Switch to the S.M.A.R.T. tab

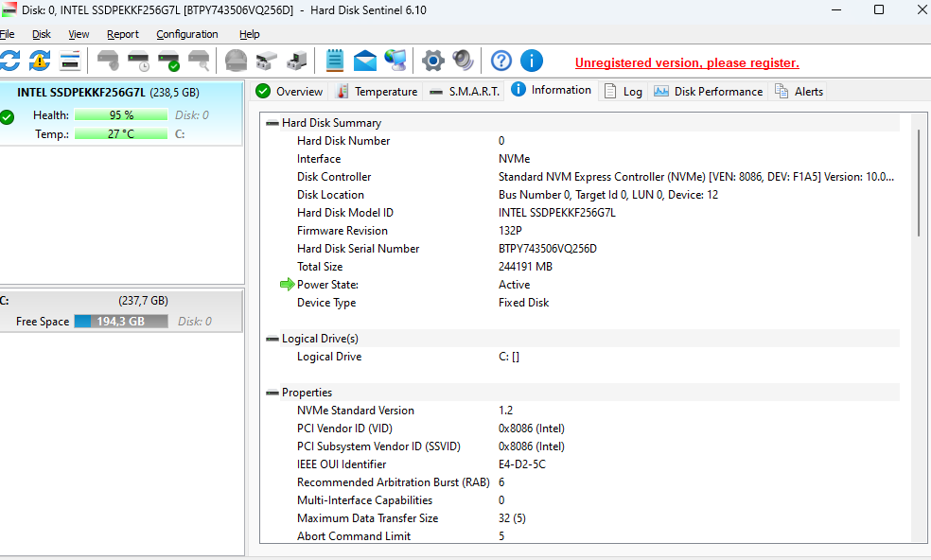464,92
